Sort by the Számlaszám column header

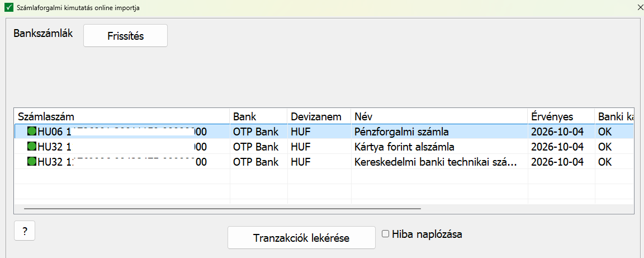[x=122, y=116]
